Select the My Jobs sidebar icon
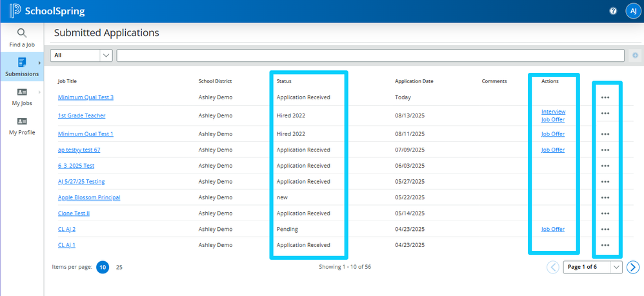Viewport: 644px width, 296px height. [22, 92]
